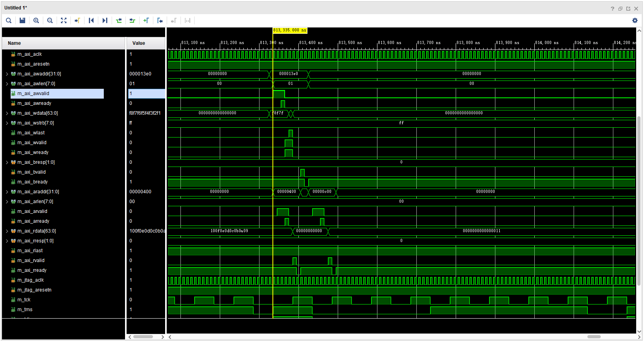Expand the m_axi_awlen[7:0] bus
This screenshot has width=644, height=341.
point(7,84)
